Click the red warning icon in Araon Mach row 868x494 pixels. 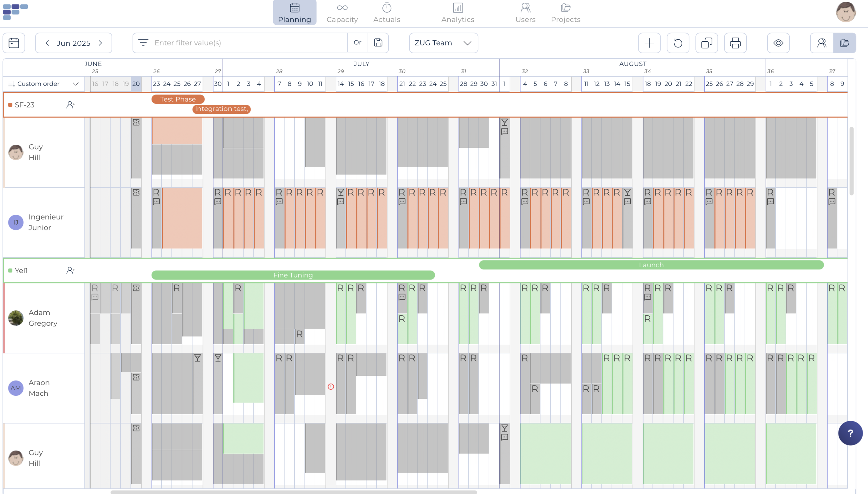331,387
